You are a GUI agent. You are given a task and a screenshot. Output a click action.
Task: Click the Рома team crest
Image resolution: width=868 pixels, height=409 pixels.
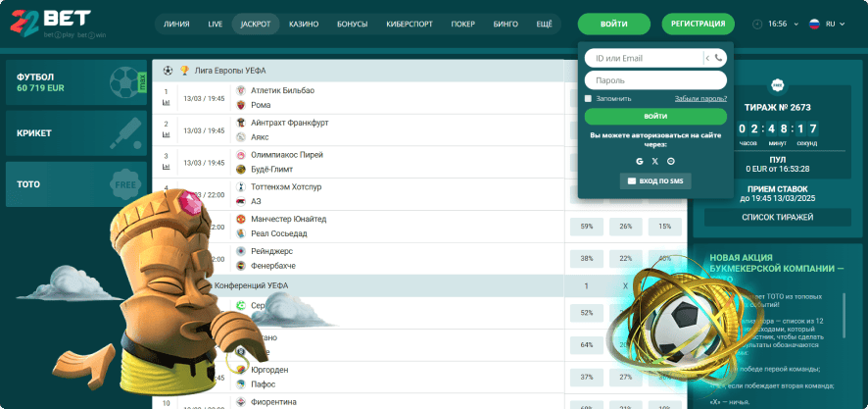pyautogui.click(x=241, y=105)
